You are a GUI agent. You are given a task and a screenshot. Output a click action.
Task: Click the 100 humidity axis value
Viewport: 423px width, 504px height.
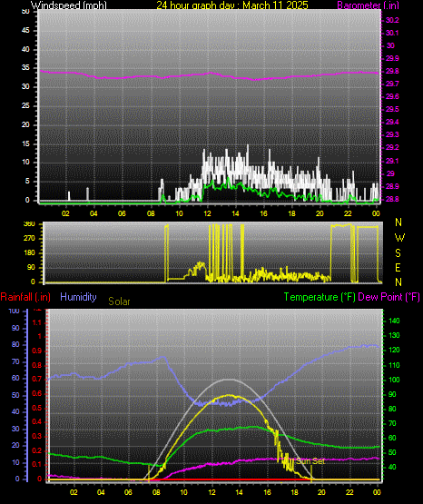[15, 311]
